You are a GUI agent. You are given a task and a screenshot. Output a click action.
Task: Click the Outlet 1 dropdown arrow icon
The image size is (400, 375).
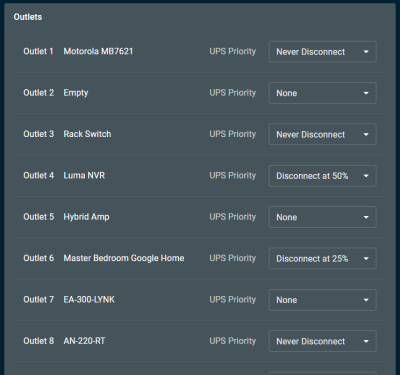[x=366, y=52]
